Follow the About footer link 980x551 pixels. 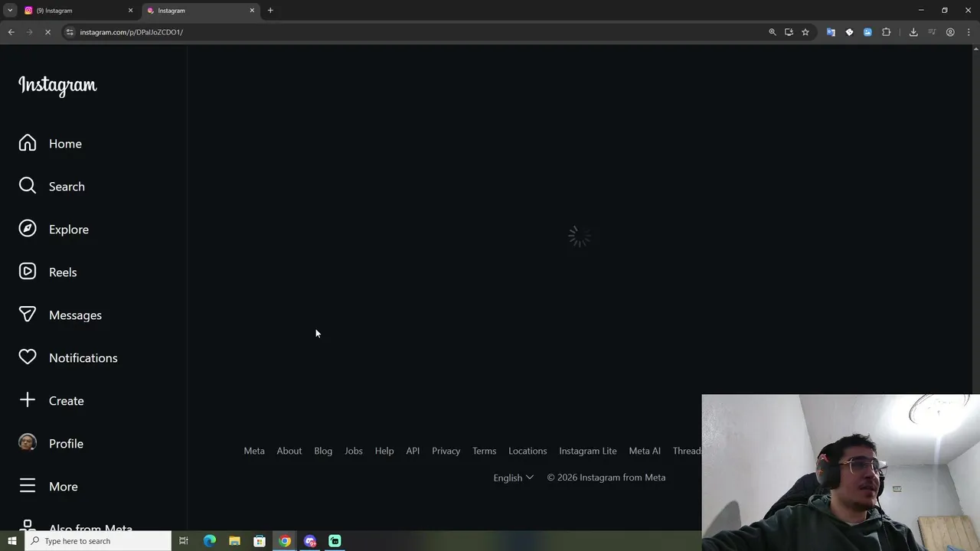(x=289, y=451)
